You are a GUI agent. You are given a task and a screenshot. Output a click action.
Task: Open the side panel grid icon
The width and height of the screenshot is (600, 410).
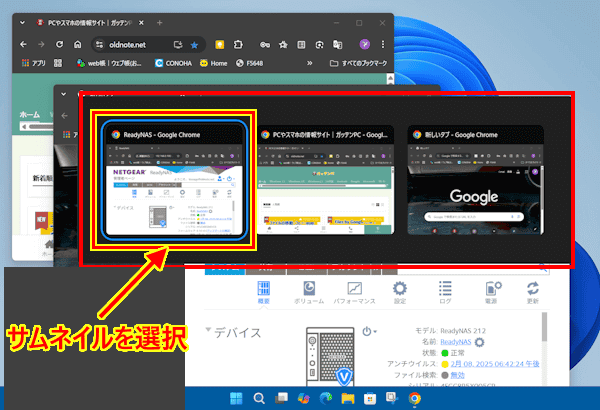pyautogui.click(x=302, y=45)
